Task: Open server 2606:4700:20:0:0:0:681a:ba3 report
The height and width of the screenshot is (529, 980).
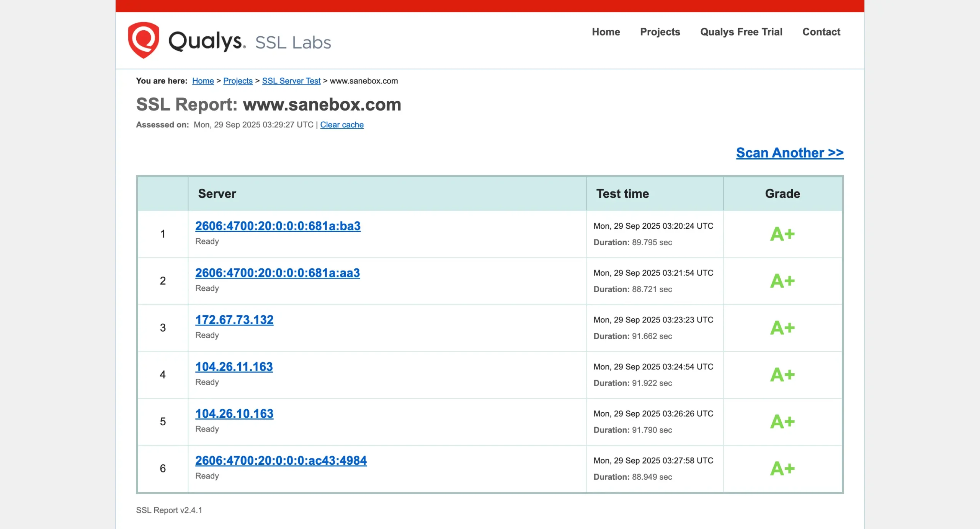Action: coord(278,226)
